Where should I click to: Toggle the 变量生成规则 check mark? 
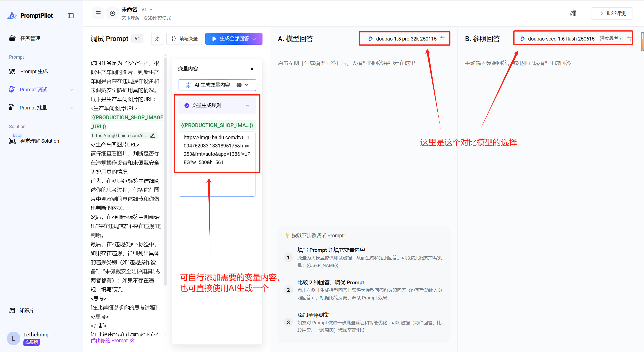click(187, 105)
